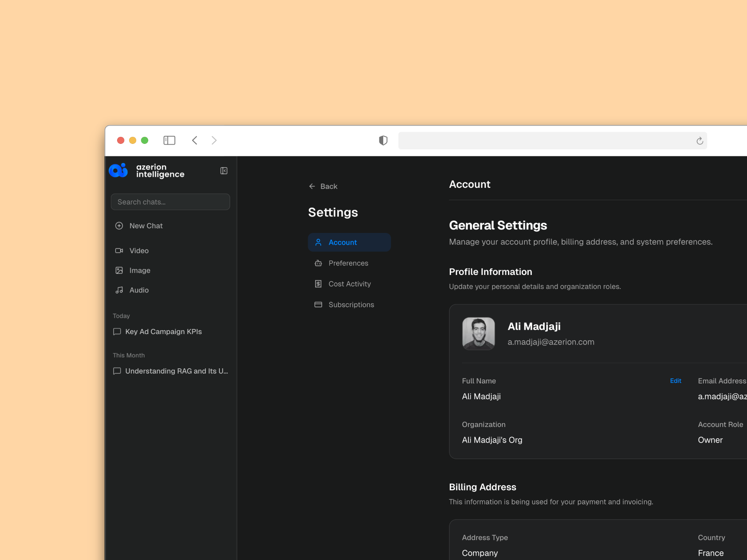Click the Azerion Intelligence logo
The image size is (747, 560).
pos(147,171)
